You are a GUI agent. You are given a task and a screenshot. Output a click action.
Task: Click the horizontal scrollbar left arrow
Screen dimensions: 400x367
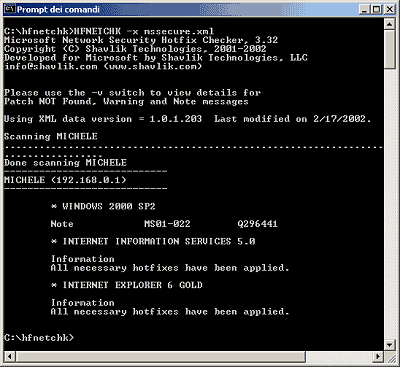point(9,356)
